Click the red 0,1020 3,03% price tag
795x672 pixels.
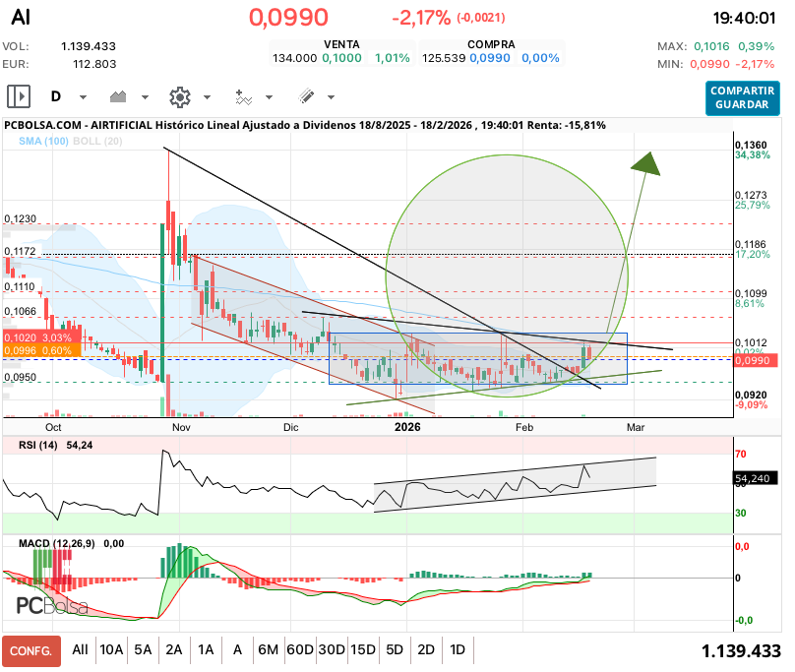click(41, 337)
